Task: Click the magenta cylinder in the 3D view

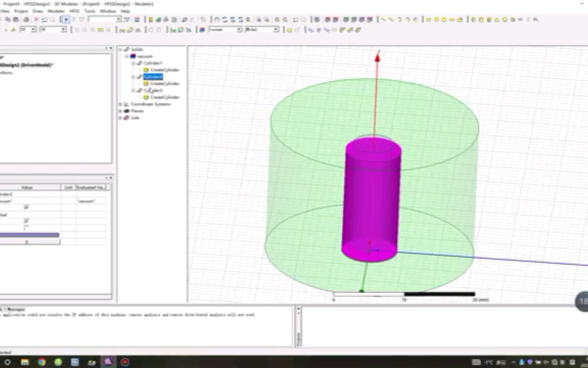Action: point(371,199)
